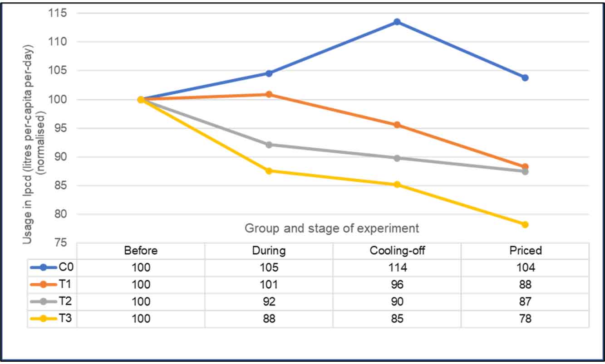Click the 115 label on the y-axis
The height and width of the screenshot is (364, 605).
(x=57, y=13)
